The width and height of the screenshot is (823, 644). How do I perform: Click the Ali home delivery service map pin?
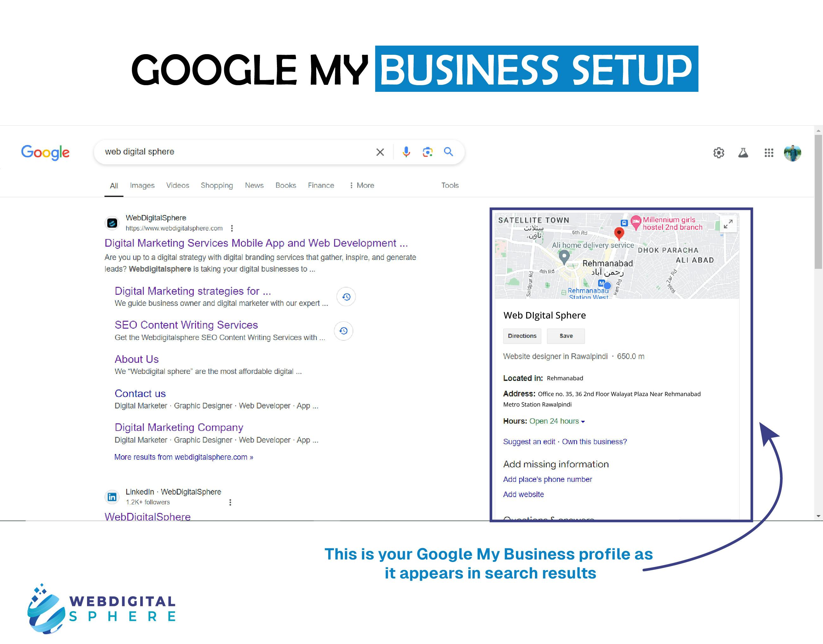(x=564, y=257)
